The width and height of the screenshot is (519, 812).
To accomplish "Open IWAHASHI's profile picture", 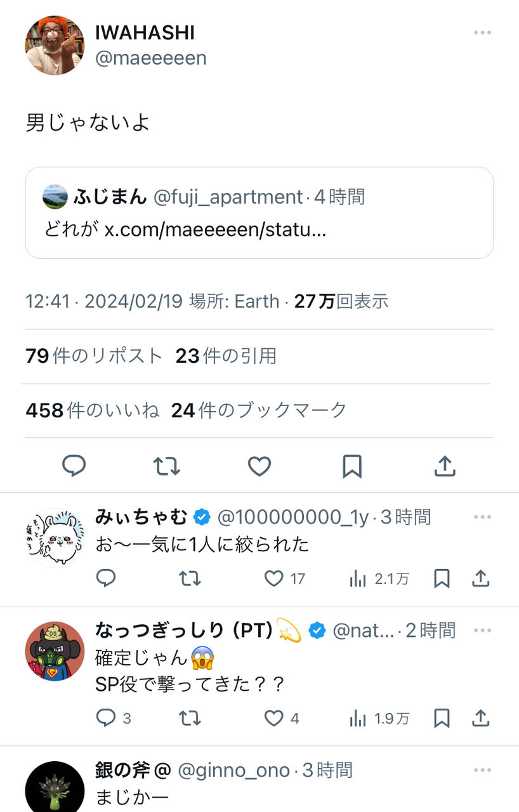I will click(55, 45).
